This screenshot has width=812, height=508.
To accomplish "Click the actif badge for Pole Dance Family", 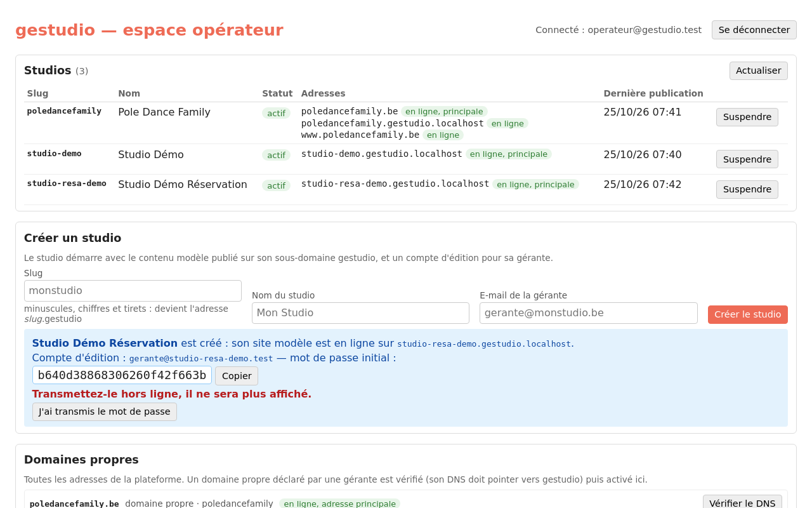I will click(x=276, y=113).
